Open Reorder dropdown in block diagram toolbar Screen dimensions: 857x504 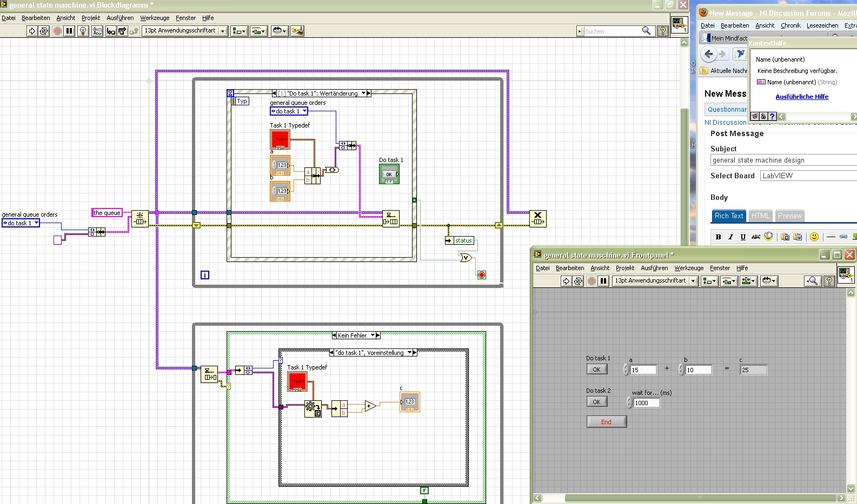280,31
